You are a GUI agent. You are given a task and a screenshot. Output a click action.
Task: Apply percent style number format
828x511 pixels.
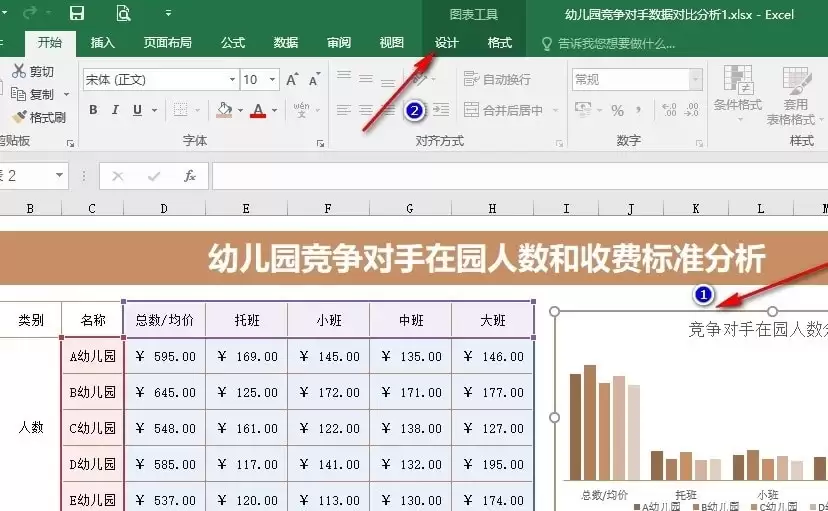pyautogui.click(x=617, y=110)
